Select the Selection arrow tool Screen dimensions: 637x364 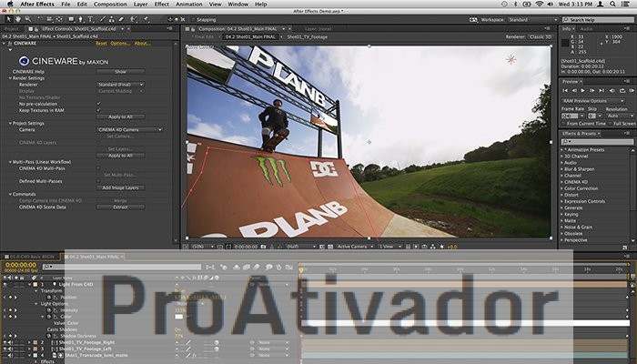[8, 19]
